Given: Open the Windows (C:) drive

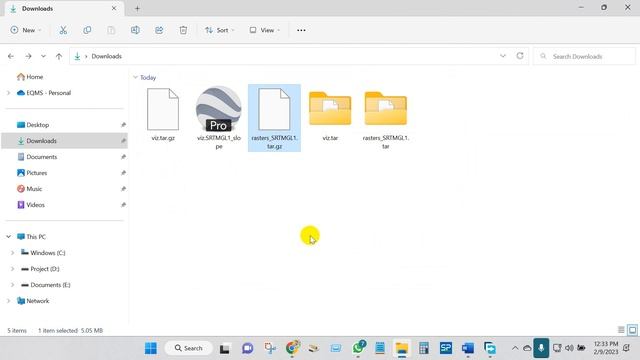Looking at the screenshot, I should 43,253.
